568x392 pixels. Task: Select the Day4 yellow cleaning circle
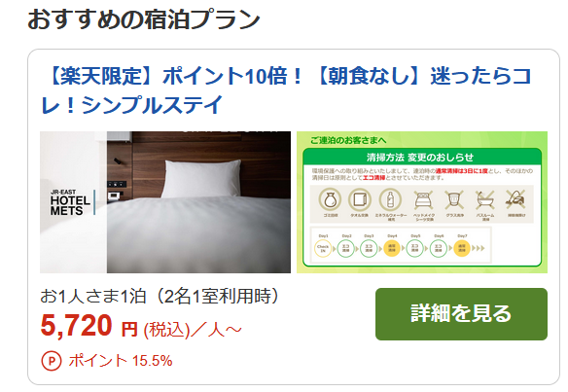point(392,249)
